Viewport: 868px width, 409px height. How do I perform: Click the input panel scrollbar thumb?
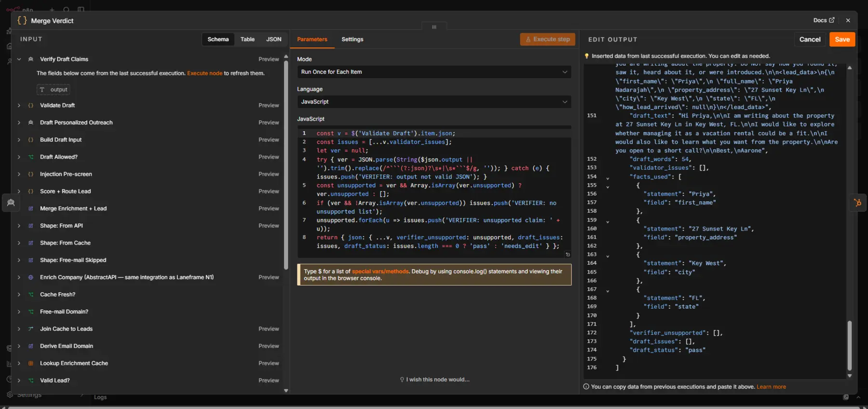coord(285,164)
